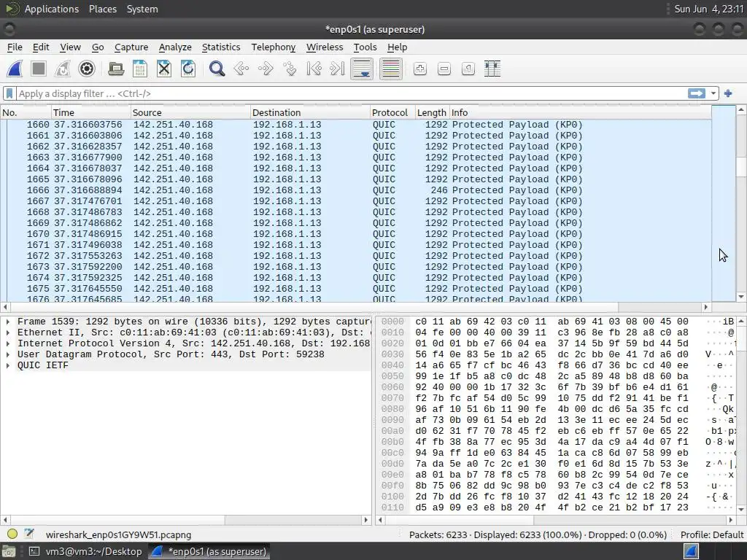The image size is (747, 560).
Task: Expand User Datagram Protocol node
Action: click(7, 354)
